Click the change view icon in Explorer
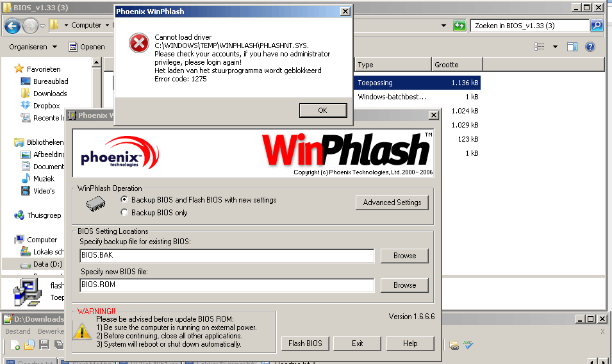 click(x=540, y=47)
